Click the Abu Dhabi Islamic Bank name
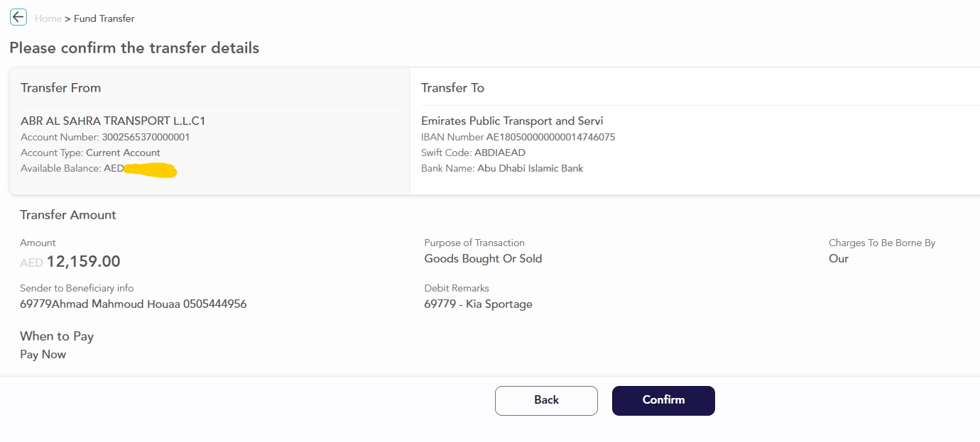Screen dimensions: 980x442 [530, 168]
